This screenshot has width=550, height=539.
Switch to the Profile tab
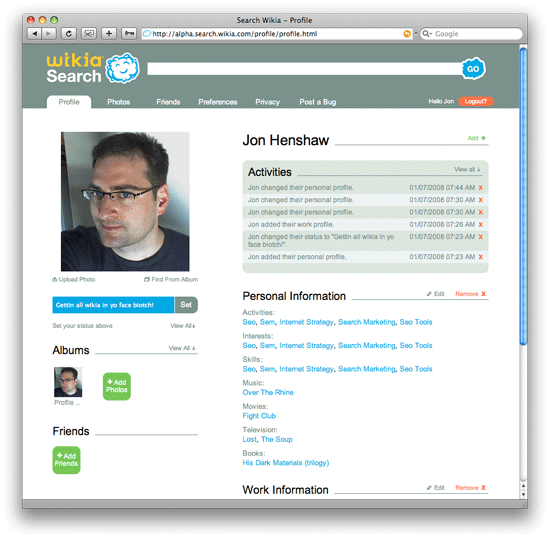(x=69, y=102)
